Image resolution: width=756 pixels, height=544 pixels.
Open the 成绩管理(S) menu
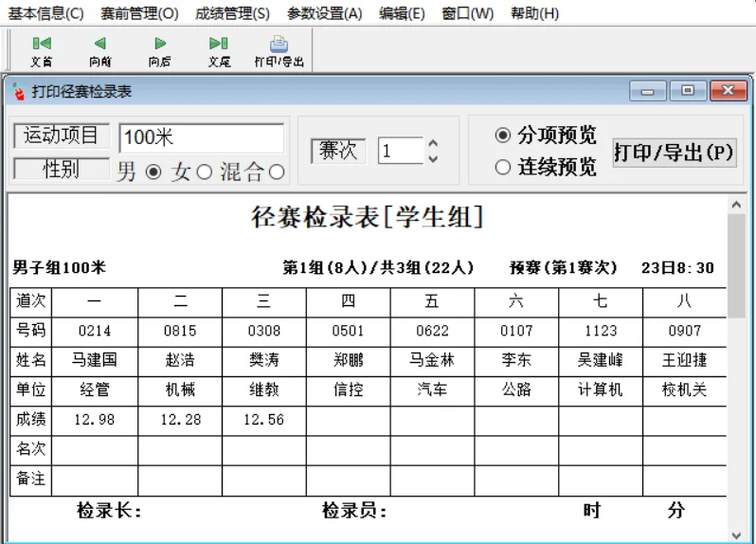click(x=232, y=13)
